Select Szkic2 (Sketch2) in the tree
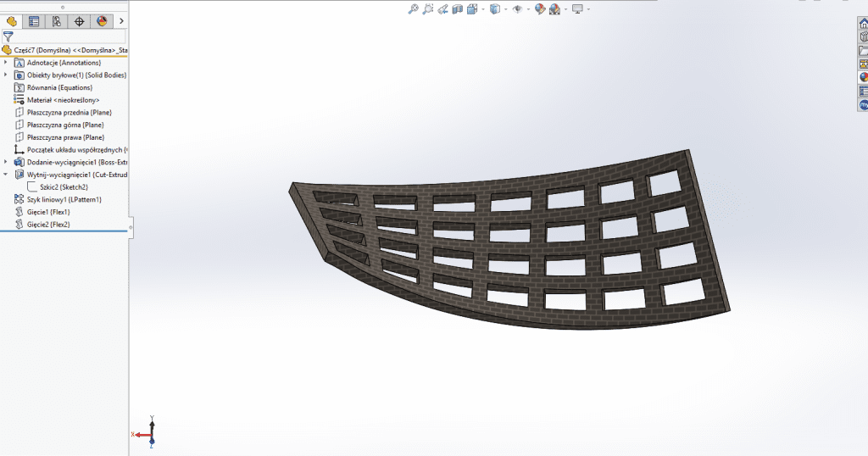 click(x=58, y=186)
